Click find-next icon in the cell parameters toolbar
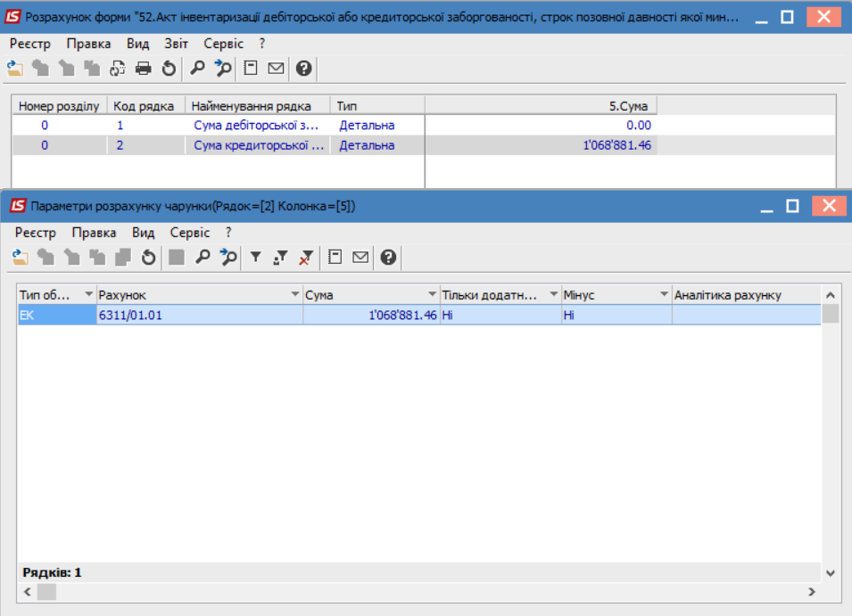This screenshot has width=852, height=616. pos(228,258)
